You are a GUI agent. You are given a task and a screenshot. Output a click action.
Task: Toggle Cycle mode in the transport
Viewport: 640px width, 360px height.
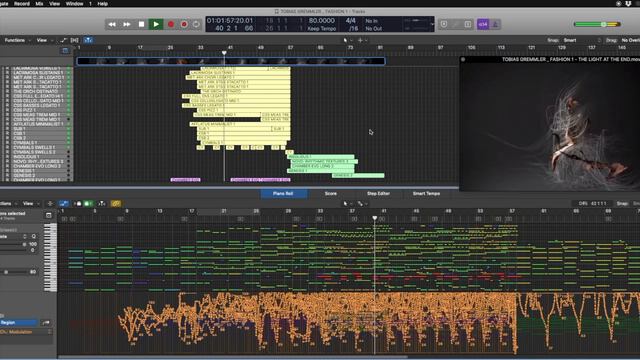point(196,24)
